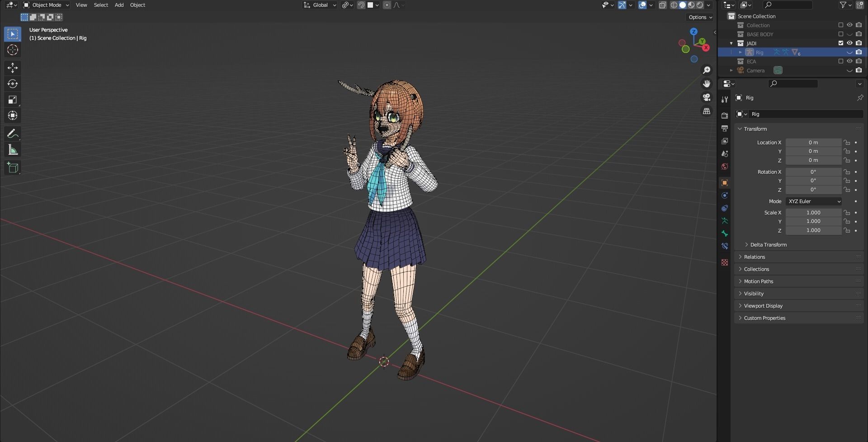Screen dimensions: 868x442
Task: Open the pivot point dropdown
Action: pos(347,5)
